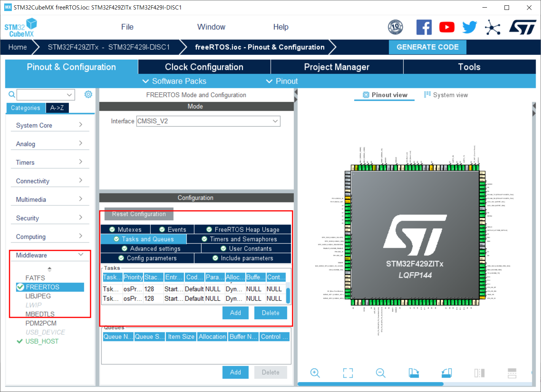Screen dimensions: 541x392
Task: Add a new queue with Queues Add button
Action: pyautogui.click(x=235, y=372)
